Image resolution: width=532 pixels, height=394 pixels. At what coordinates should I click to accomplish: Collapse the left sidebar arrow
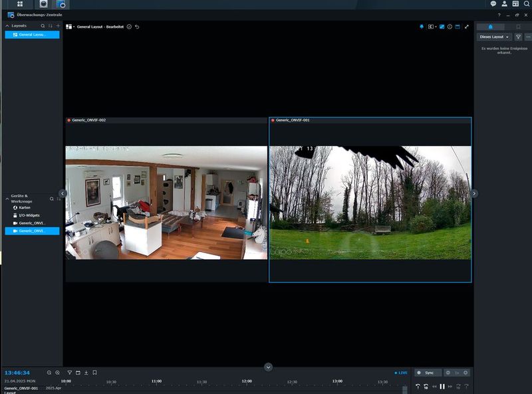(63, 193)
